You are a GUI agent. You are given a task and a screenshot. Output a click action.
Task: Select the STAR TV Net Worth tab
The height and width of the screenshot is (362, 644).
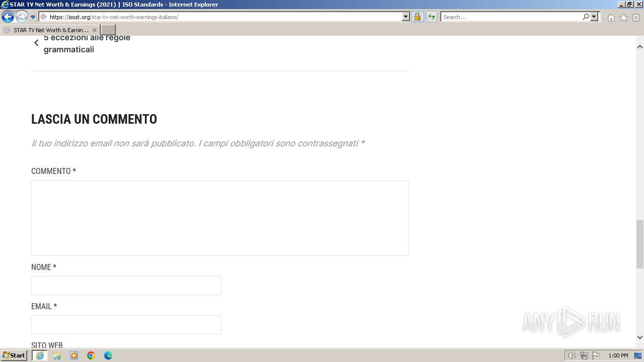coord(50,30)
